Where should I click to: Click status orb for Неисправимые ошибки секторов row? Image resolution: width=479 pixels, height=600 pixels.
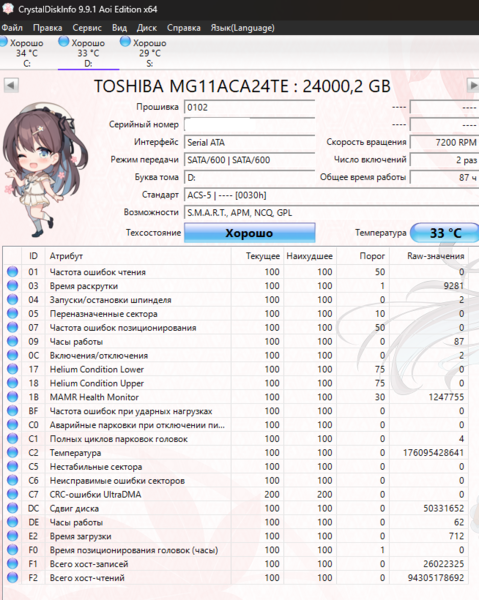click(x=13, y=480)
